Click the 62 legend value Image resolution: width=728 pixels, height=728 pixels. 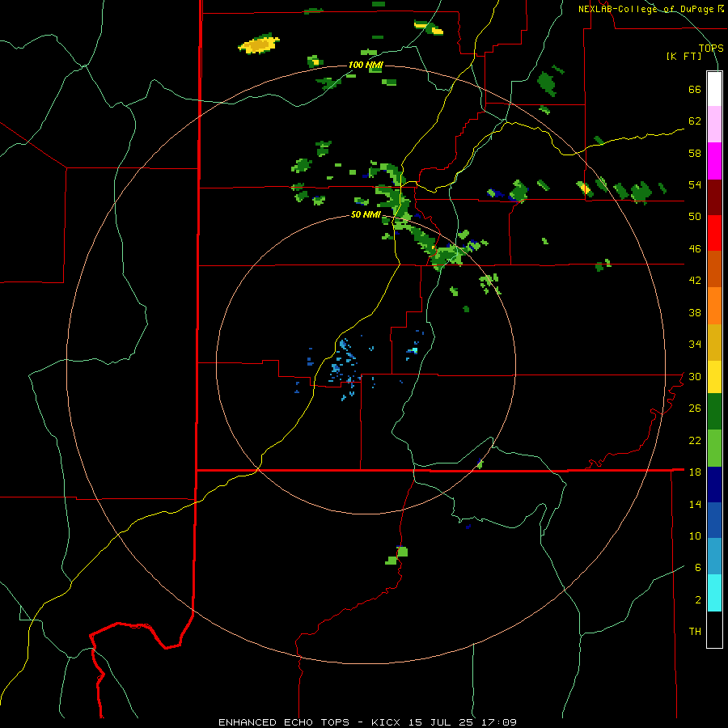[x=695, y=121]
